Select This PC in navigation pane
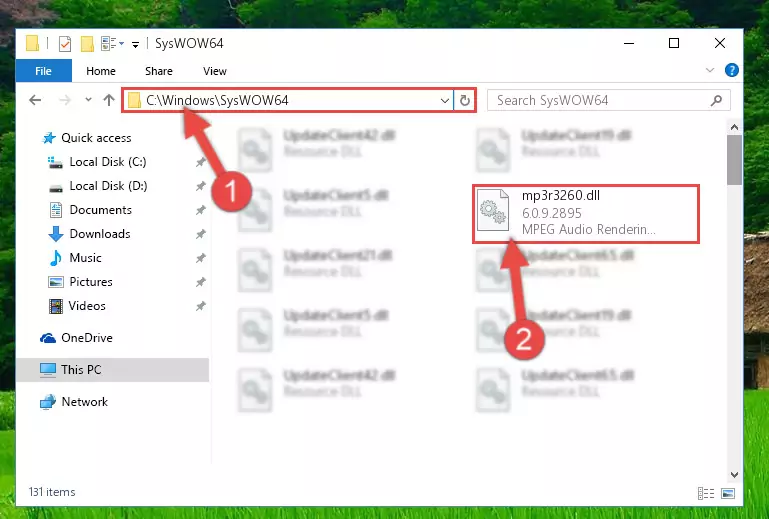The height and width of the screenshot is (519, 769). click(112, 370)
